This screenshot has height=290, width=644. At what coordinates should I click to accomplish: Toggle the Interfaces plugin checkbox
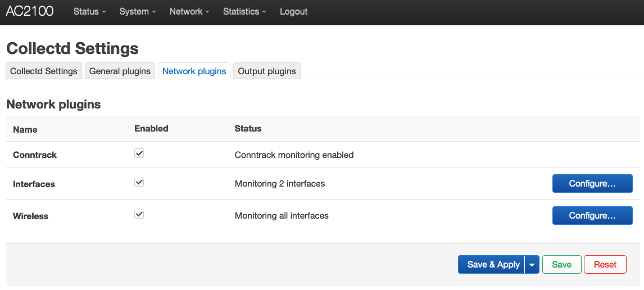click(139, 183)
